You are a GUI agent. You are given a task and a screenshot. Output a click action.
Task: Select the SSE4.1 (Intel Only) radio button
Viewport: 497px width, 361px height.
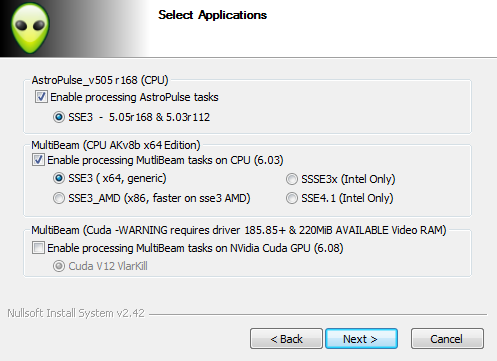point(292,198)
